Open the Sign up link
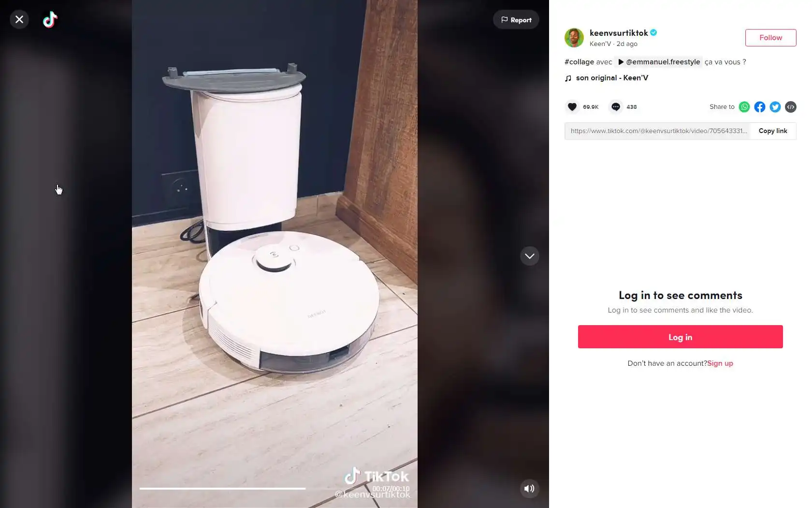The image size is (812, 508). 720,363
